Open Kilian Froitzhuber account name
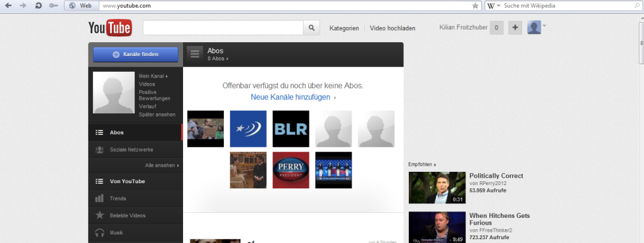644x243 pixels. tap(464, 28)
